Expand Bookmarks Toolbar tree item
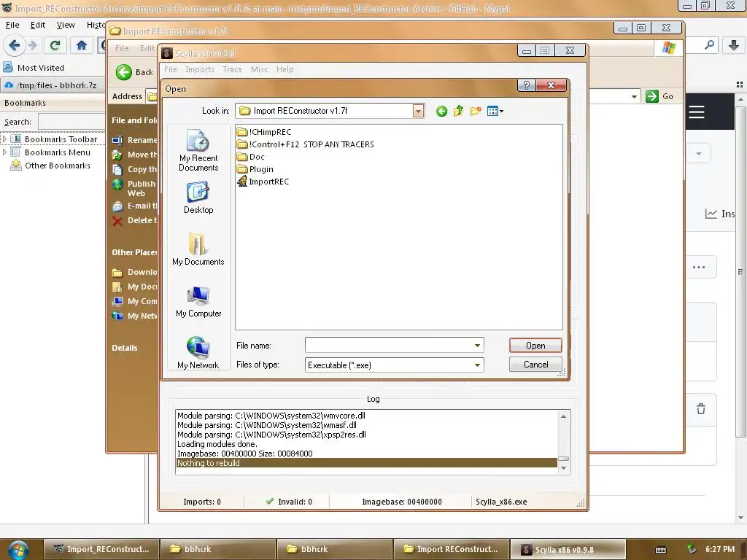This screenshot has height=560, width=747. click(x=4, y=139)
